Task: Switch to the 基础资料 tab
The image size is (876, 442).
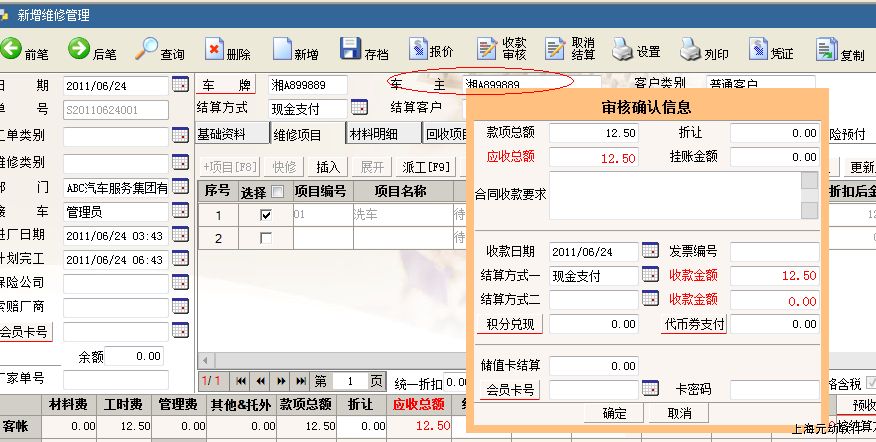Action: [230, 134]
